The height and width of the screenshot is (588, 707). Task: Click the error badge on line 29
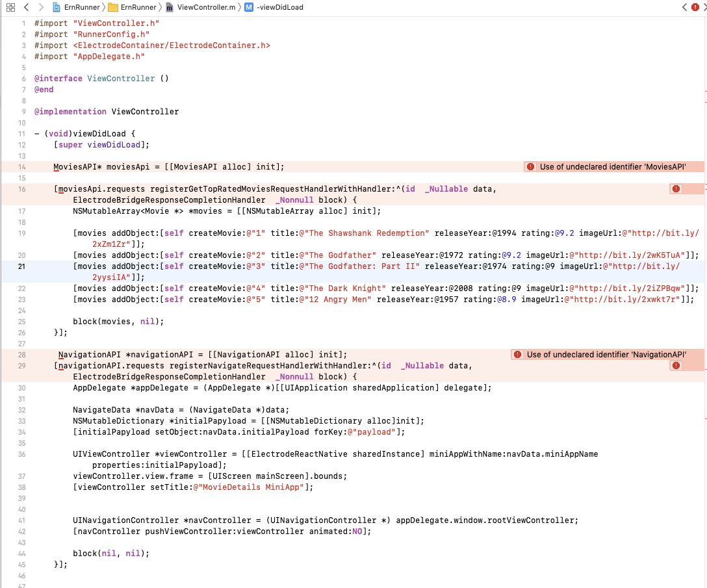tap(676, 365)
